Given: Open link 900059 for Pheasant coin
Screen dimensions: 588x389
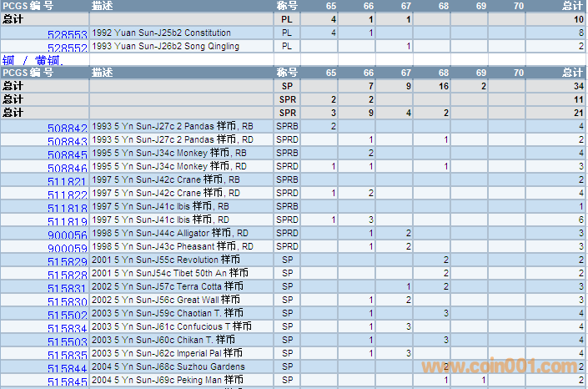Looking at the screenshot, I should 67,249.
